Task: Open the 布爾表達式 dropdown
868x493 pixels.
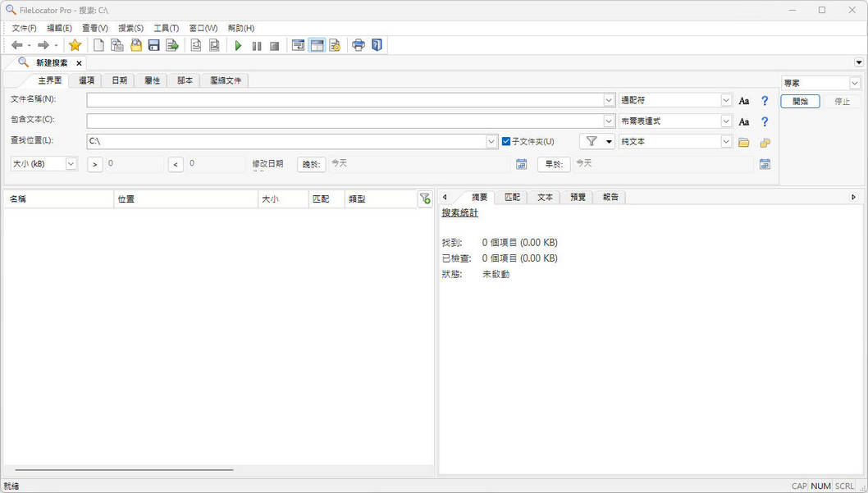Action: 727,121
